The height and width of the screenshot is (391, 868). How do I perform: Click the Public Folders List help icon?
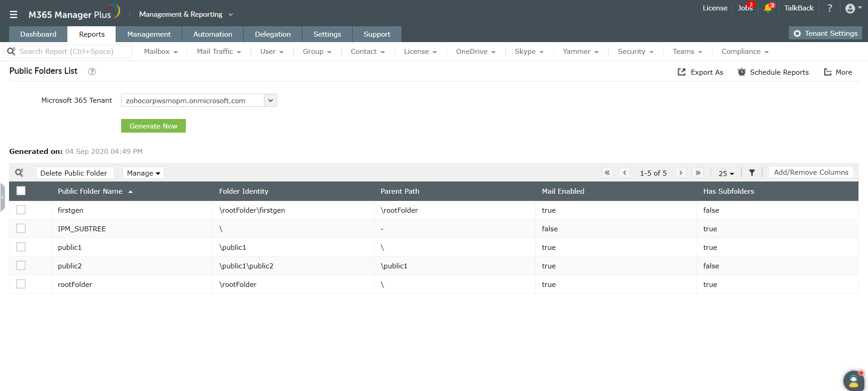click(92, 72)
